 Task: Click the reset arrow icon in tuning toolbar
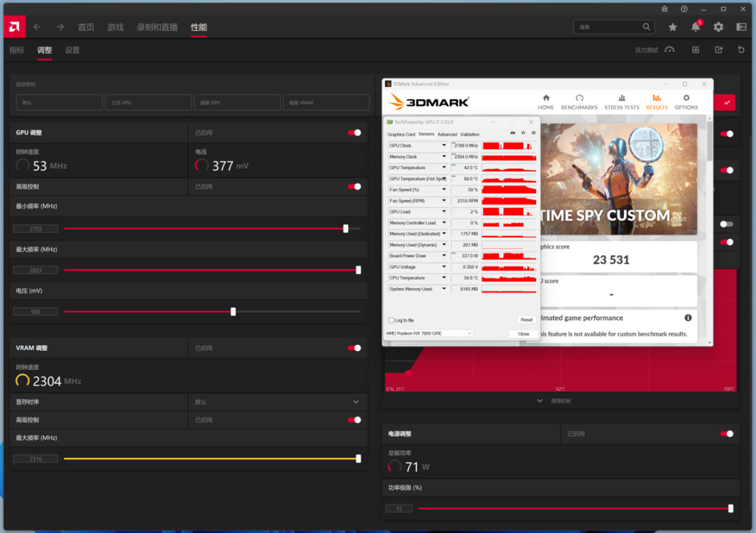point(741,50)
